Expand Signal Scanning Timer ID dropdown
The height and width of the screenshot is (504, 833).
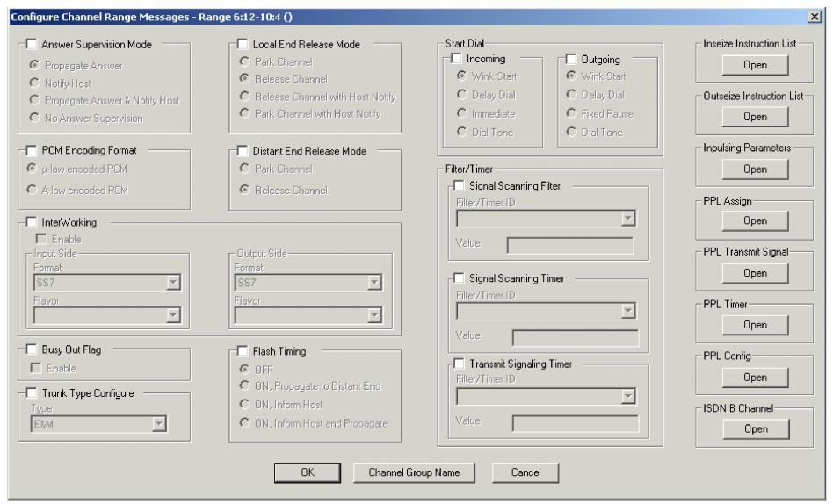click(x=627, y=310)
